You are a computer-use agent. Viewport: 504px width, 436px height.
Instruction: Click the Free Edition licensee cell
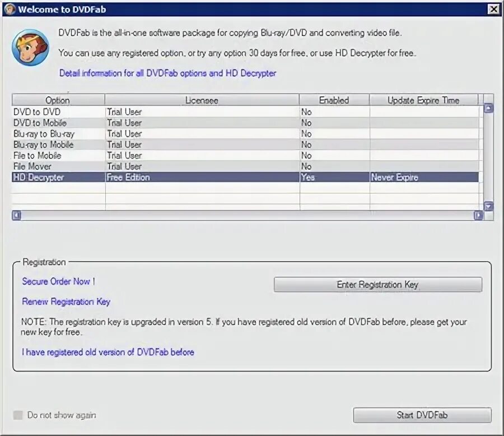pos(203,177)
